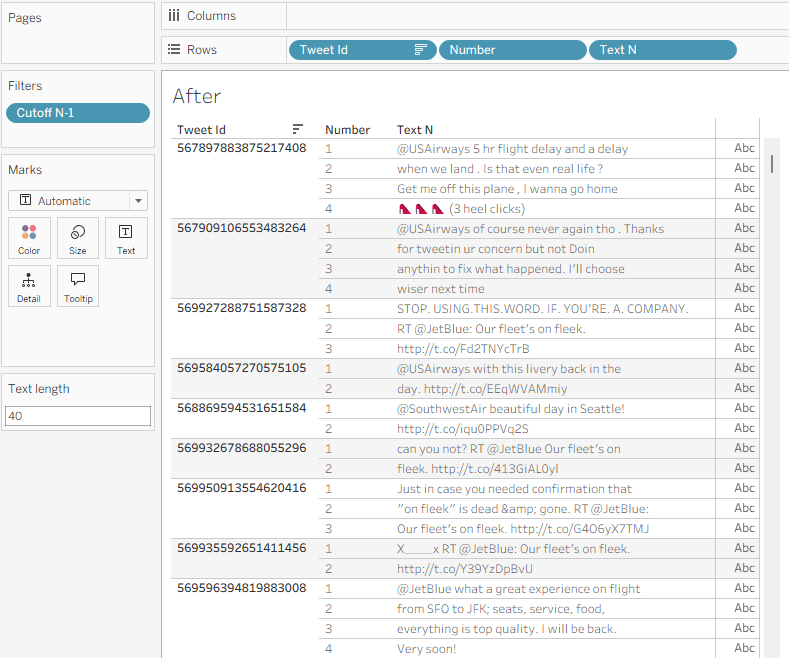Click the http://t.co/Fd2TNYcTrB text cell

click(x=463, y=349)
